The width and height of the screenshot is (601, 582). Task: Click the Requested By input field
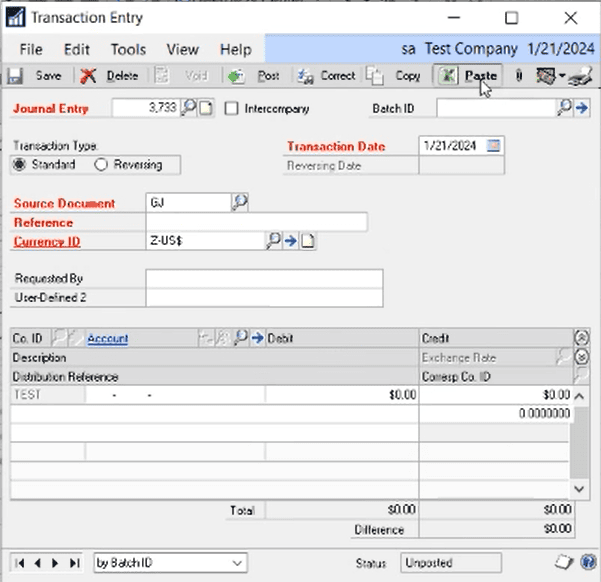point(264,279)
